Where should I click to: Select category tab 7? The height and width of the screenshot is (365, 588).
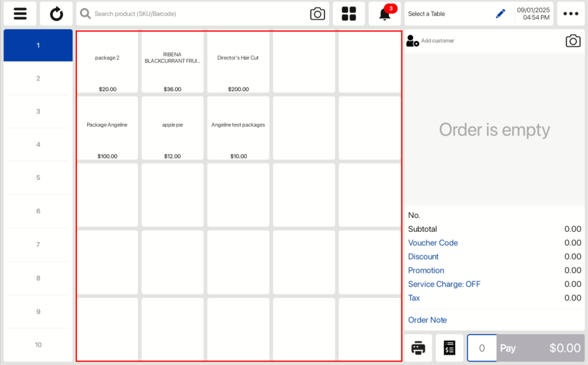tap(38, 244)
